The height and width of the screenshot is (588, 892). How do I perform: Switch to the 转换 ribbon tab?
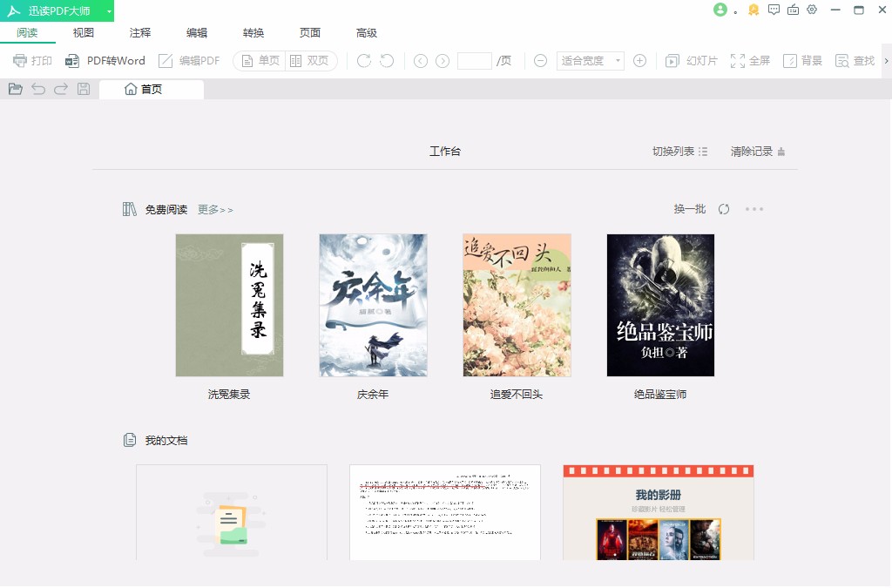[253, 32]
